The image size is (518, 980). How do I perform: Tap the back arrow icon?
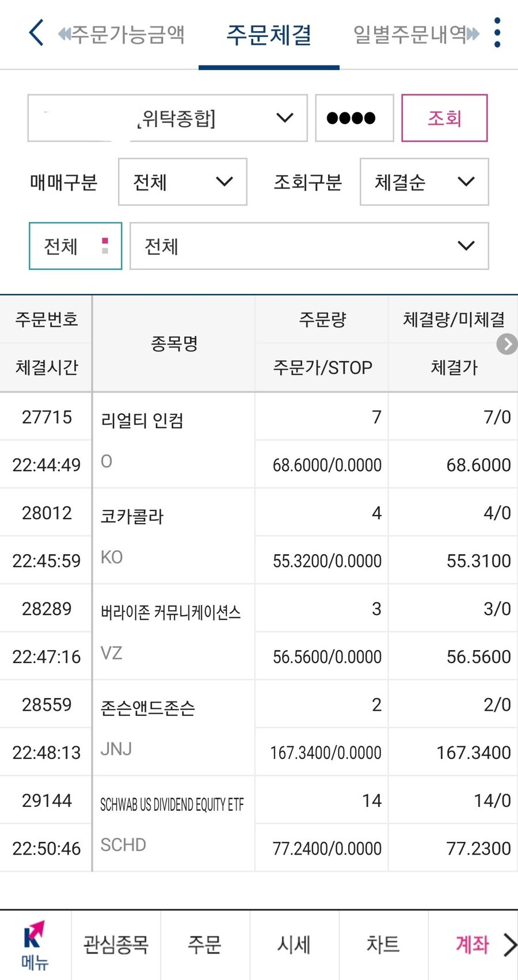coord(36,33)
